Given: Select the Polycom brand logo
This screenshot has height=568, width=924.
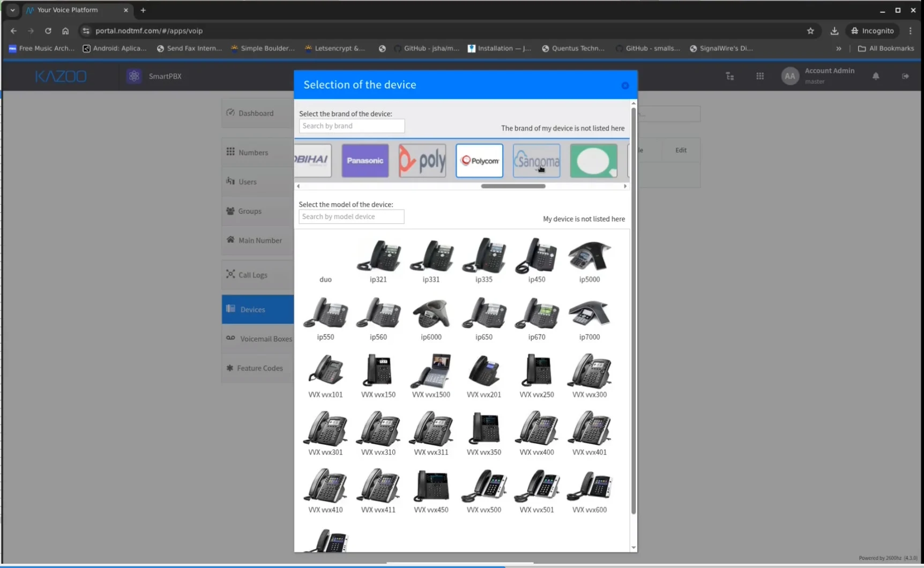Looking at the screenshot, I should [479, 161].
